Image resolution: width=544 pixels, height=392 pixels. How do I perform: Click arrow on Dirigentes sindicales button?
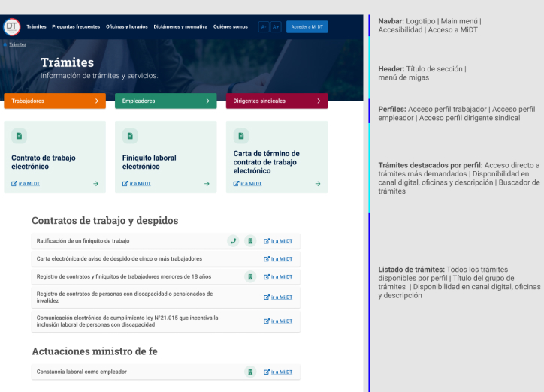click(x=318, y=101)
